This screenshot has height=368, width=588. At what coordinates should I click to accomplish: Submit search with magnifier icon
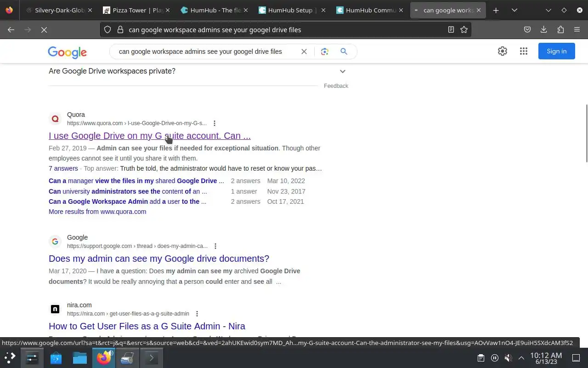[344, 52]
